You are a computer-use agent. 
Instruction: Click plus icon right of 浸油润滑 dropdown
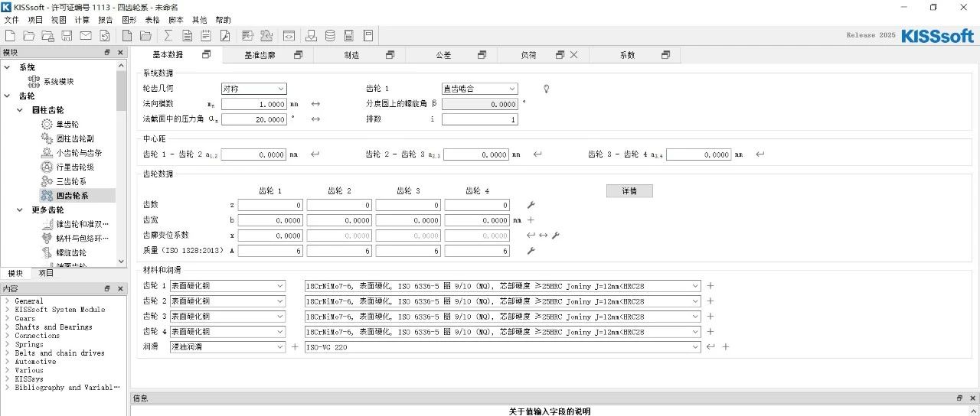(x=295, y=347)
